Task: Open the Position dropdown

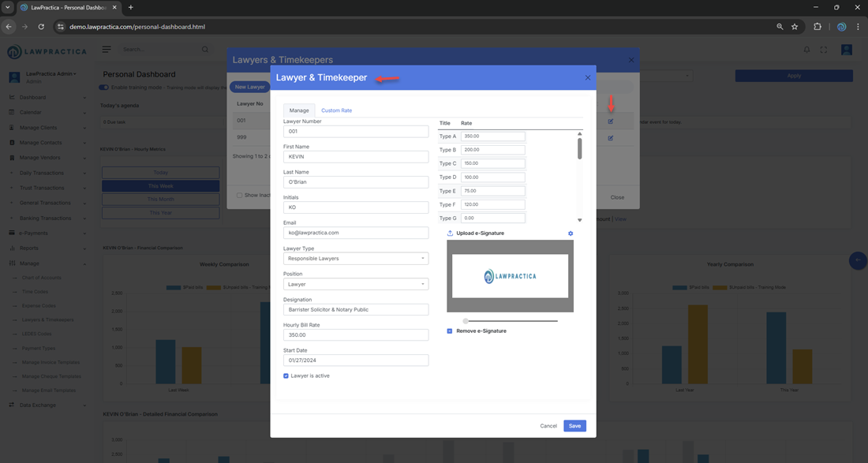Action: 355,284
